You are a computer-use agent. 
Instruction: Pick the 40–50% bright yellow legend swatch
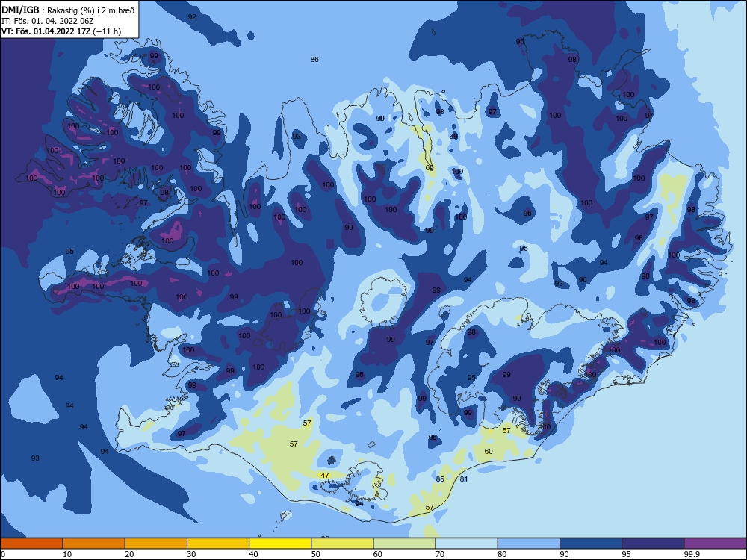coord(280,544)
